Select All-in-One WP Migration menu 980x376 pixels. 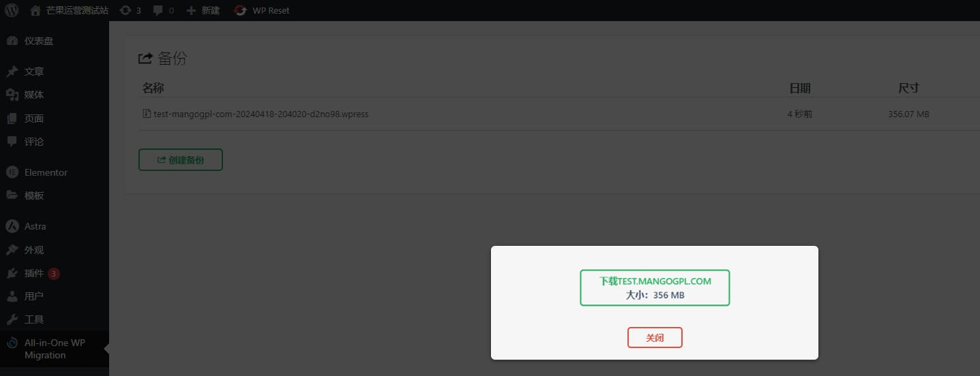55,349
